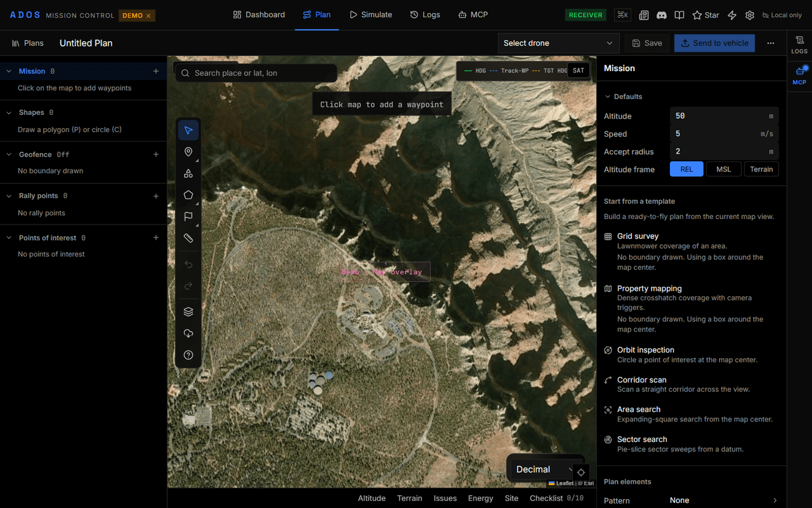
Task: Open the map layers icon
Action: pos(188,312)
